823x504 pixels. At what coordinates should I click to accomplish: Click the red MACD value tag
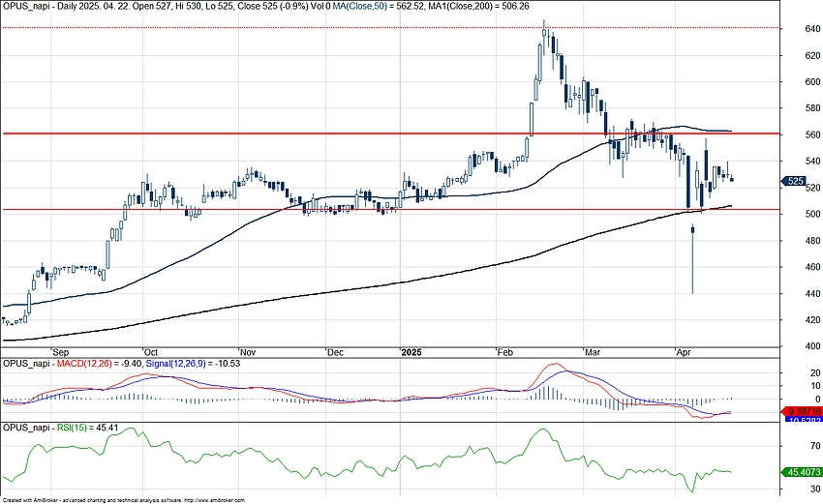[800, 411]
